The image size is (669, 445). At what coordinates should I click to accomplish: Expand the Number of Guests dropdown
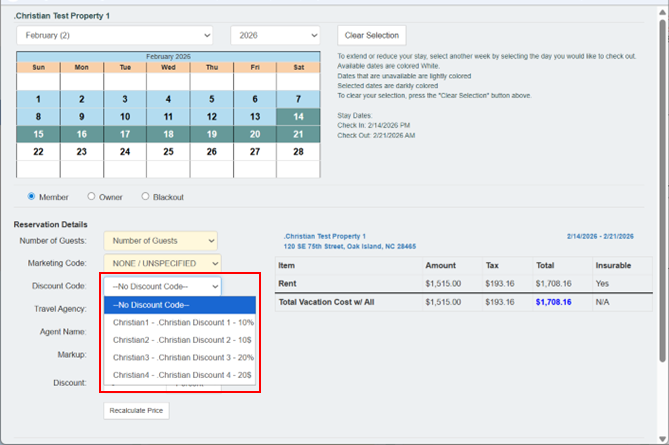pyautogui.click(x=160, y=241)
